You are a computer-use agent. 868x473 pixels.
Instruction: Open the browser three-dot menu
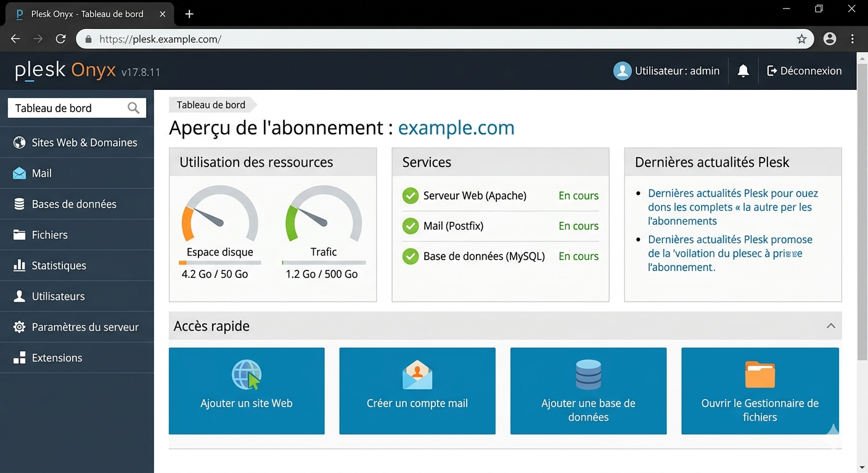point(853,39)
